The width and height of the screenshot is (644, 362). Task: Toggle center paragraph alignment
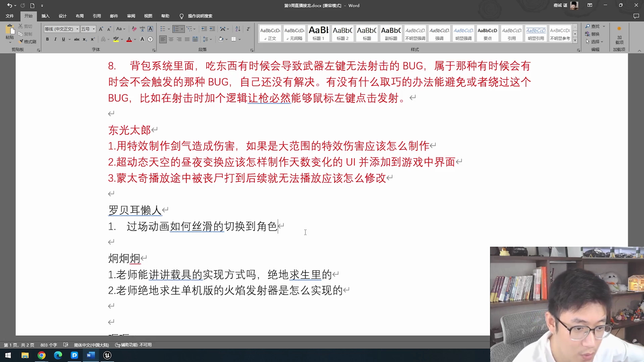point(171,39)
